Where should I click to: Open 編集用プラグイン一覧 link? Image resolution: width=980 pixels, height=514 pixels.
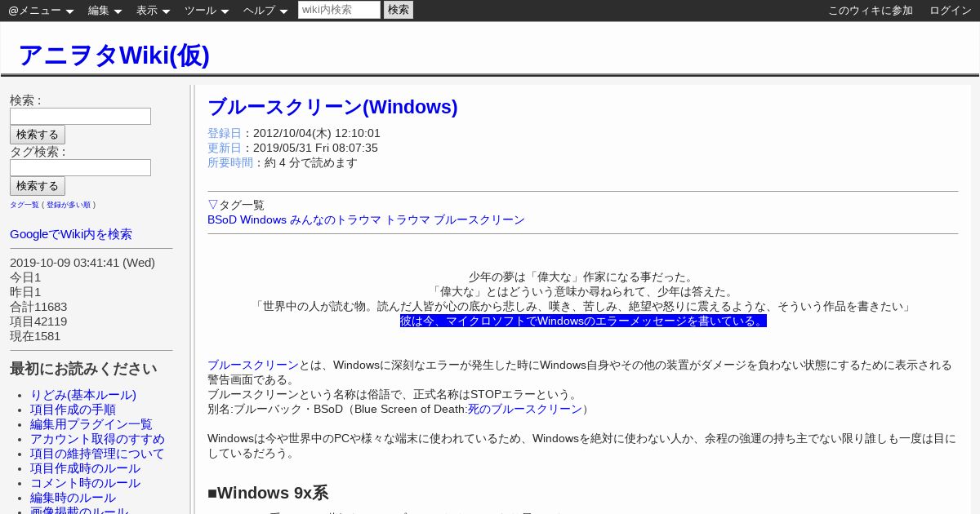(x=91, y=424)
